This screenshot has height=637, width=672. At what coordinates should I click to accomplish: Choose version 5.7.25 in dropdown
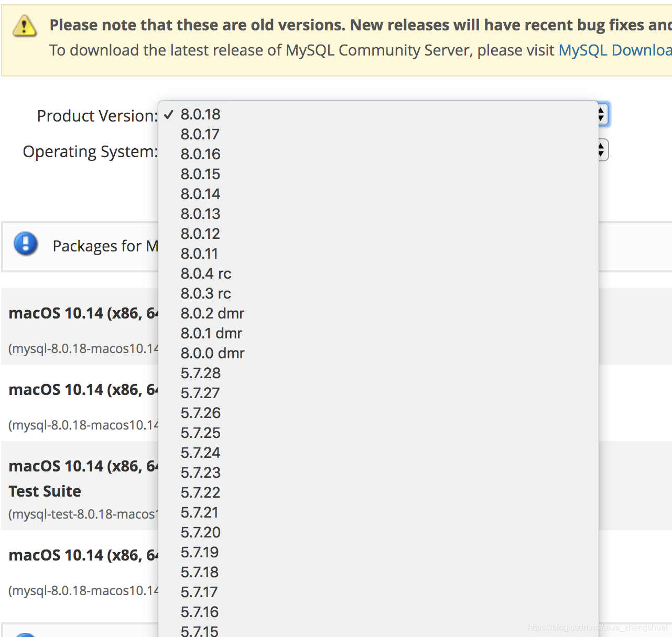(200, 433)
